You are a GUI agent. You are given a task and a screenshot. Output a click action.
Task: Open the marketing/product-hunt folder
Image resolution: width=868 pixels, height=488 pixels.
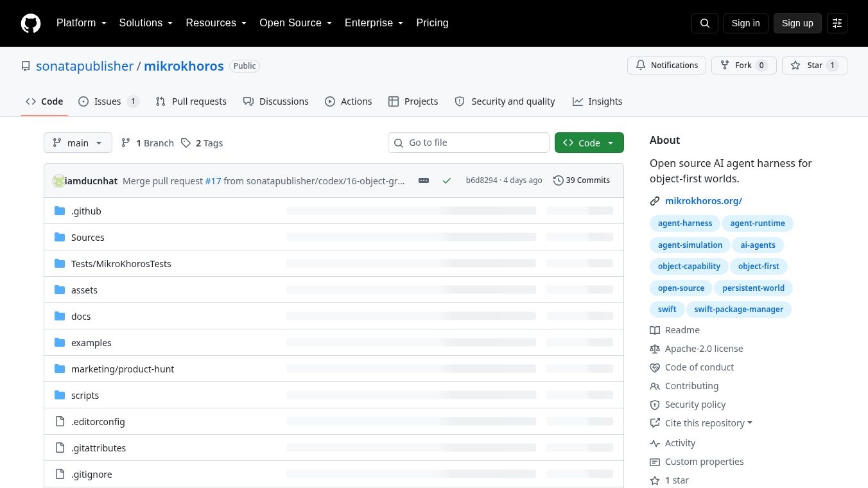[x=123, y=369]
